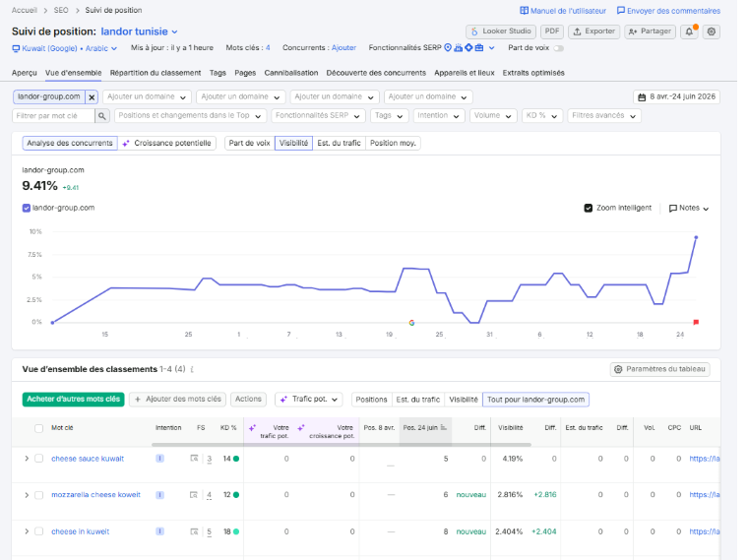Click Exporter button
Image resolution: width=748 pixels, height=560 pixels.
click(x=593, y=31)
